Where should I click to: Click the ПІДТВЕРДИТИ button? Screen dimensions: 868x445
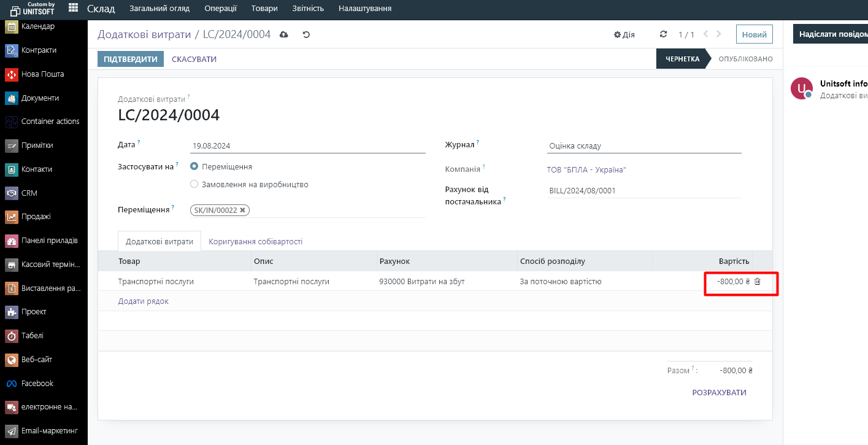131,60
